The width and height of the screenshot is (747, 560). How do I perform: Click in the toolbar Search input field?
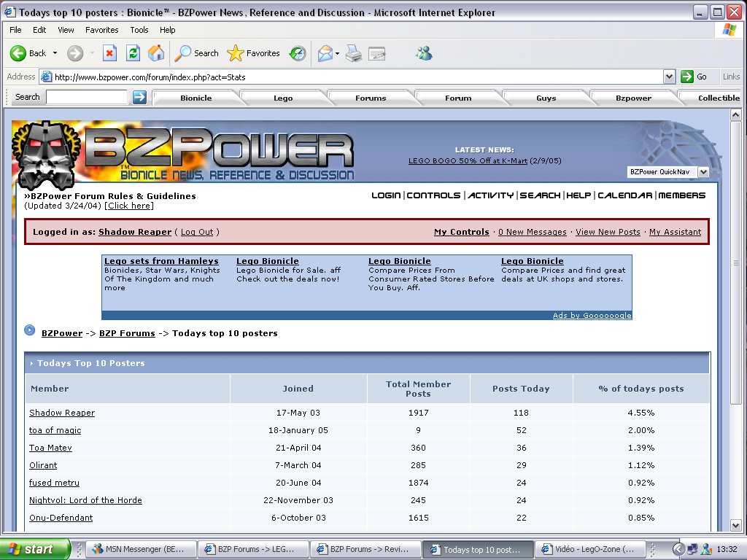coord(87,97)
